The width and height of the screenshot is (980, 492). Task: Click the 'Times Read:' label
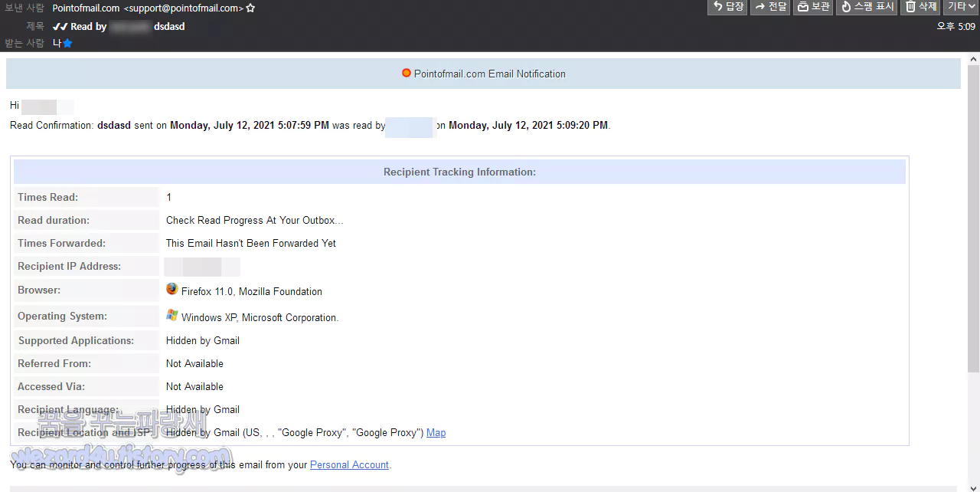click(48, 198)
